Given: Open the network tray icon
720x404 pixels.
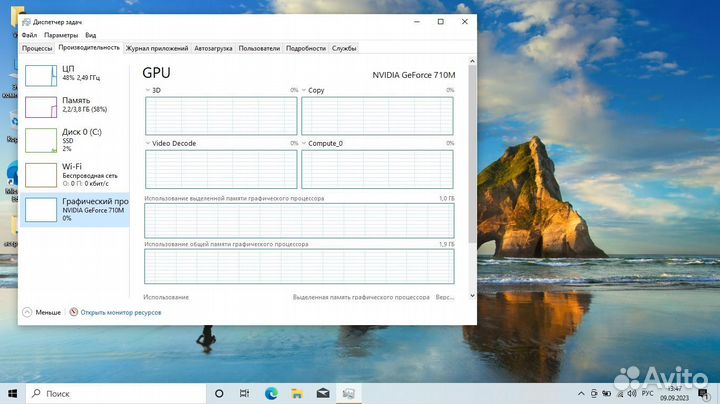Looking at the screenshot, I should tap(620, 393).
